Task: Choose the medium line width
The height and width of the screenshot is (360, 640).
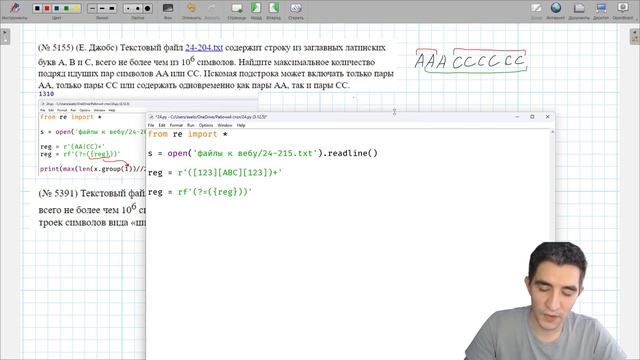Action: click(x=102, y=8)
